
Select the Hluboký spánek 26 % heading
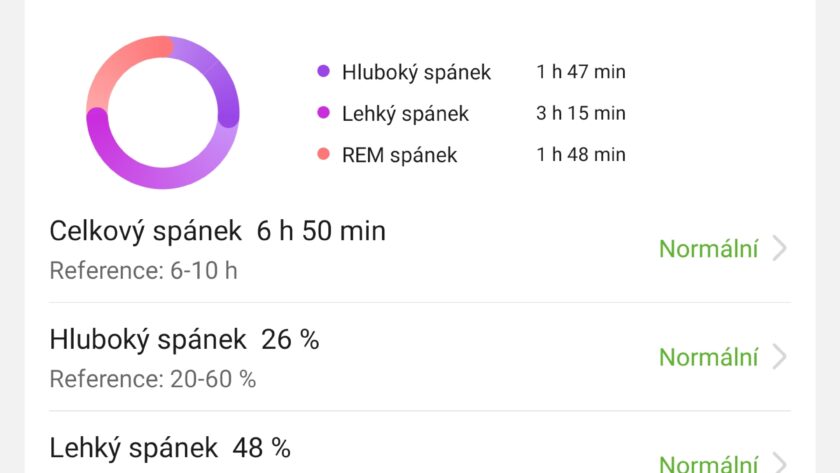[x=184, y=340]
